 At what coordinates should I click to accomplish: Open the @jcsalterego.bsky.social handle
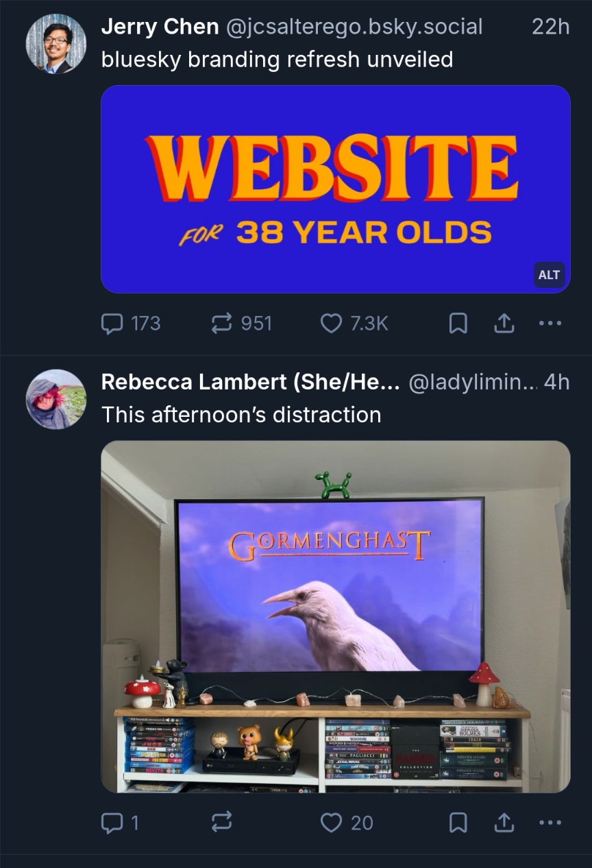coord(354,27)
